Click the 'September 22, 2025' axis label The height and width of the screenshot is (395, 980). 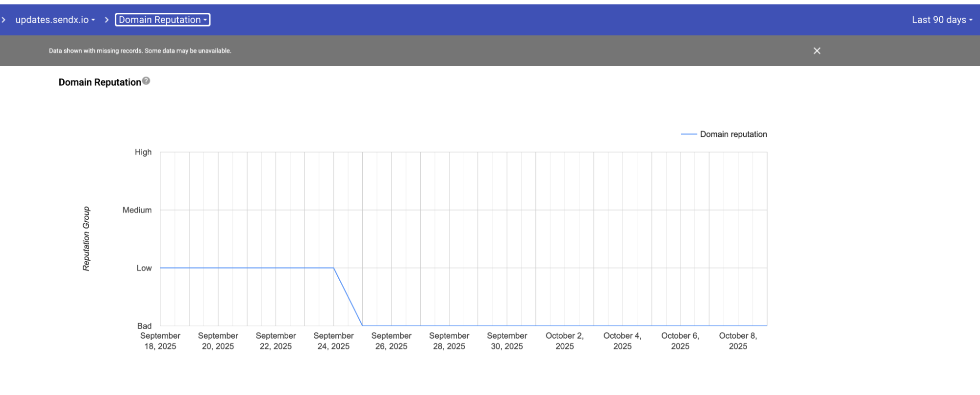pos(276,341)
